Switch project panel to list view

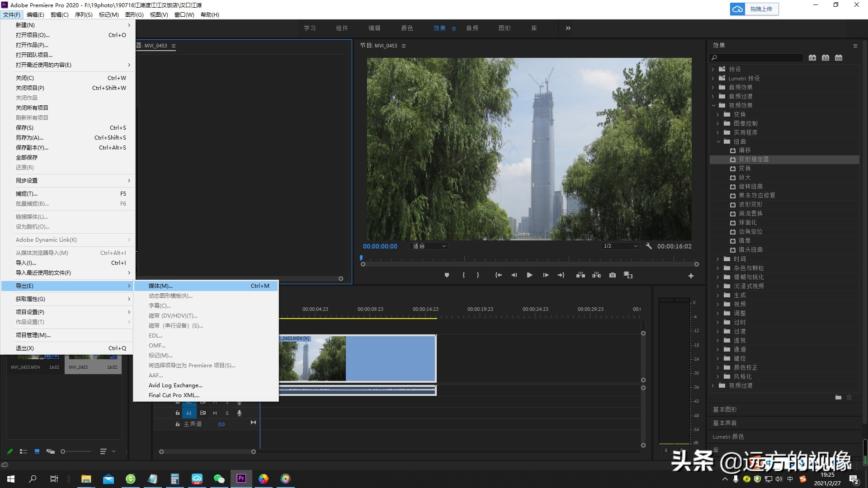point(24,451)
